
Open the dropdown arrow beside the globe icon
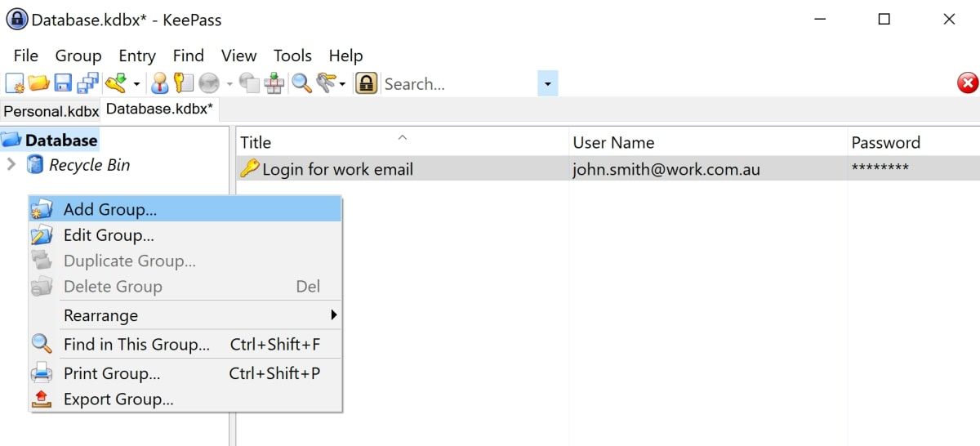(x=229, y=84)
